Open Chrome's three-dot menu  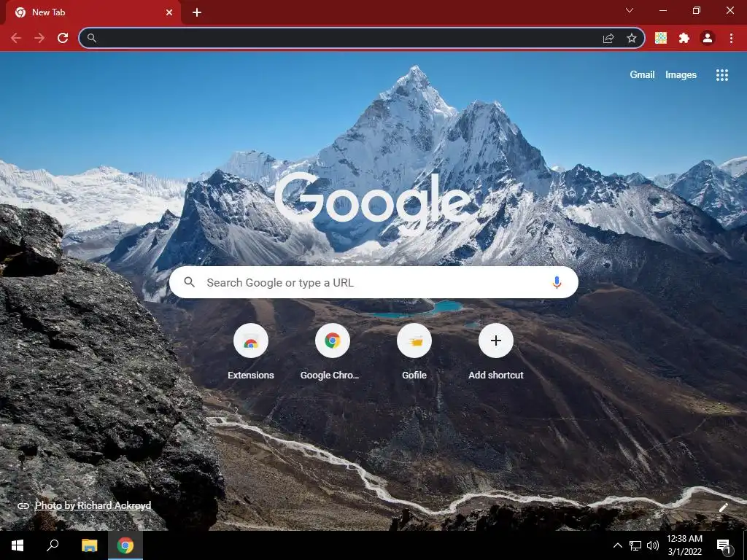[731, 38]
